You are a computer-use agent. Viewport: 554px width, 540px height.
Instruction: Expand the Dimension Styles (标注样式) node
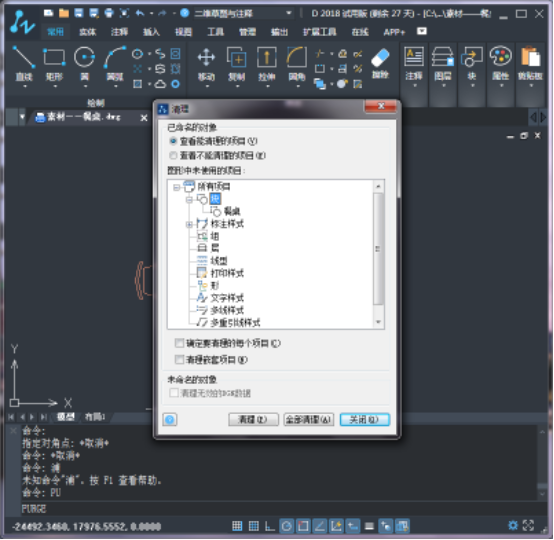tap(189, 224)
